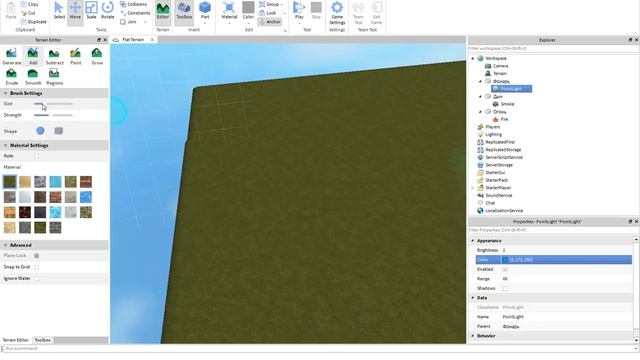Expand the StarterPlayer tree node
Viewport: 640px width, 360px height.
(473, 188)
